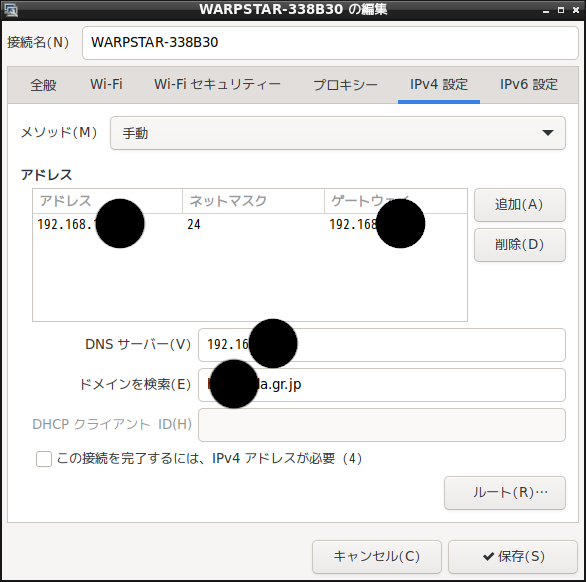Click the ドメインを検索 input field
This screenshot has width=586, height=582.
382,385
